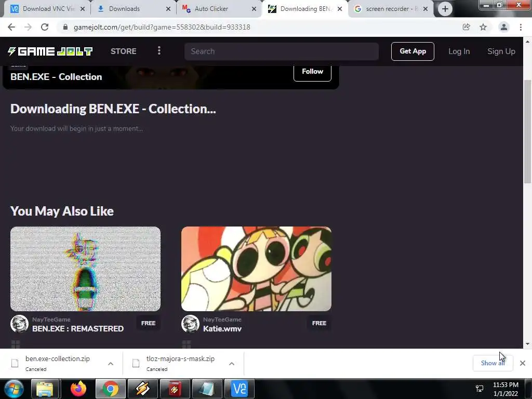Launch Firefox from the taskbar
The height and width of the screenshot is (399, 532).
[78, 389]
